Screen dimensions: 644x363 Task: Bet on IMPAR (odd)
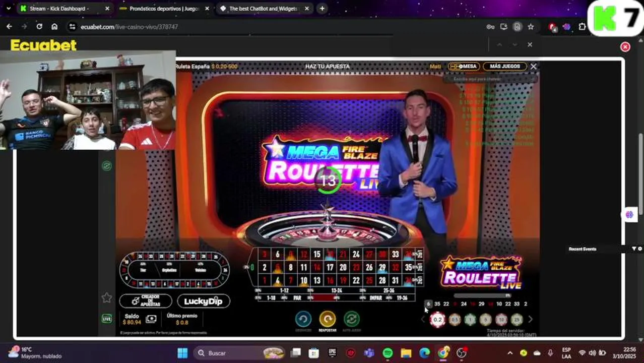coord(375,298)
